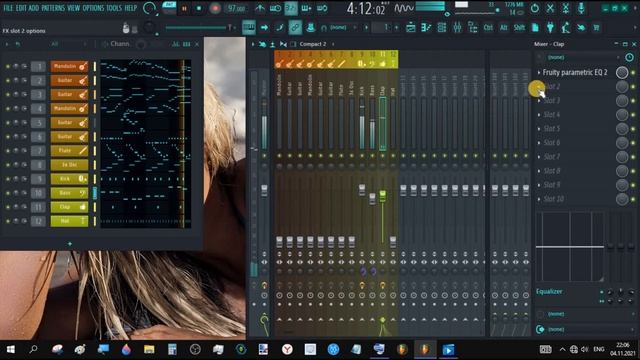The width and height of the screenshot is (640, 360).
Task: Click the red record button
Action: point(215,8)
